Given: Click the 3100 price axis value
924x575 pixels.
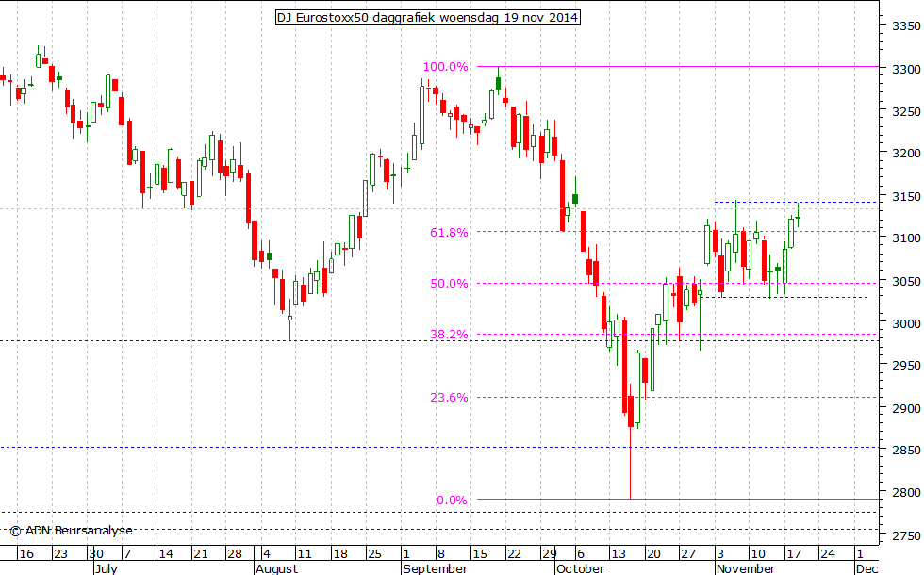Looking at the screenshot, I should coord(906,238).
